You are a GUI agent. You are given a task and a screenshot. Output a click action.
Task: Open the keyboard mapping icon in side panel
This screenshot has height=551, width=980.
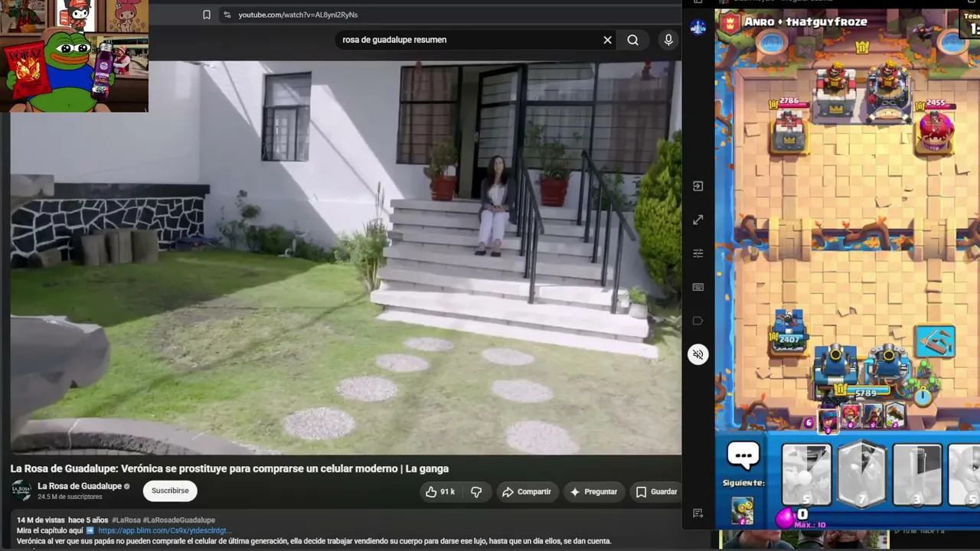click(x=697, y=287)
